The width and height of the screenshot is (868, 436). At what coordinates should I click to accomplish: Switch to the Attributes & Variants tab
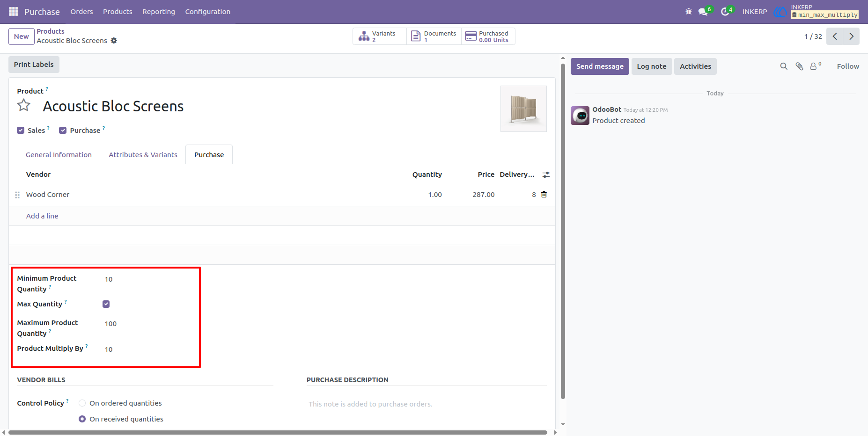click(x=143, y=155)
